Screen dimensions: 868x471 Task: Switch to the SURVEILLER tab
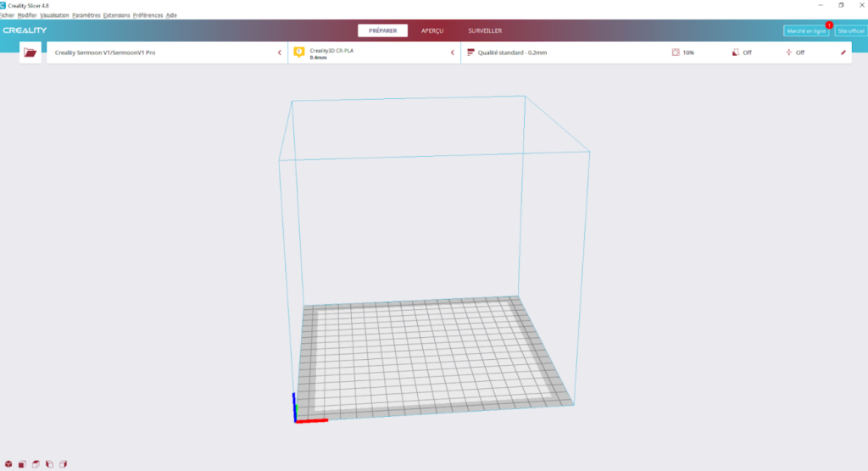tap(485, 30)
